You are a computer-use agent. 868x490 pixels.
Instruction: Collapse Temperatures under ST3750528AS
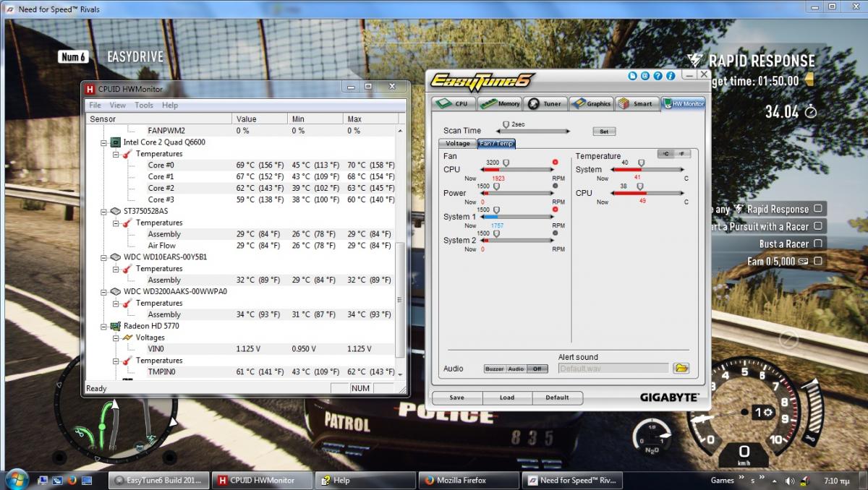115,223
